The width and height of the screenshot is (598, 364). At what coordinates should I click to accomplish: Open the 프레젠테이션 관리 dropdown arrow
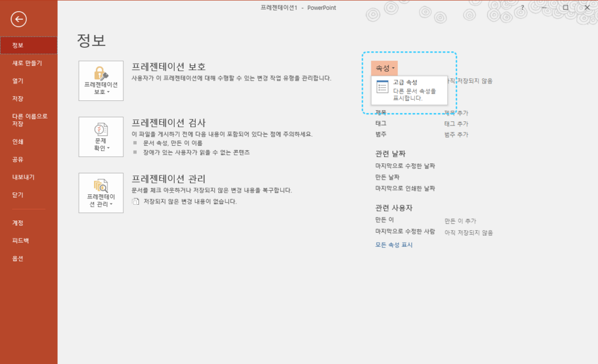coord(110,205)
